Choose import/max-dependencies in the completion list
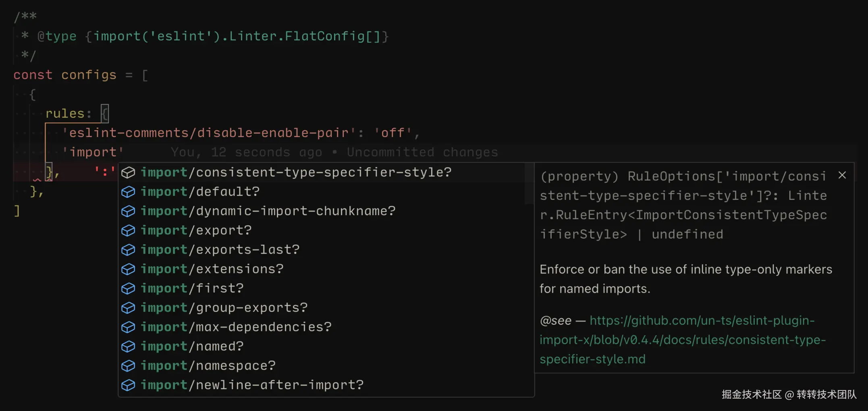 coord(236,327)
